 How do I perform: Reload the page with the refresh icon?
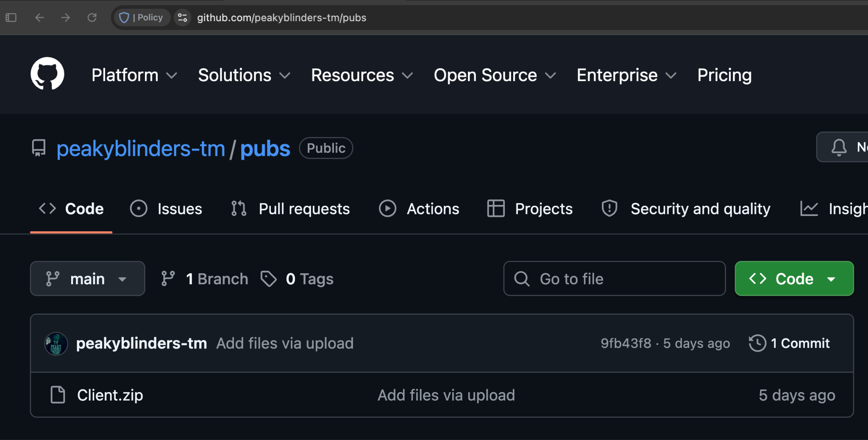tap(92, 17)
